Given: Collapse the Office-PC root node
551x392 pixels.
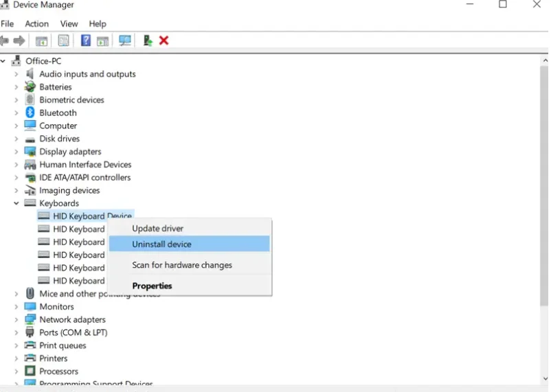Looking at the screenshot, I should point(3,61).
